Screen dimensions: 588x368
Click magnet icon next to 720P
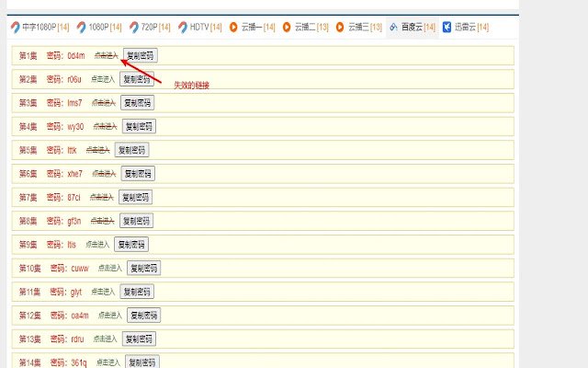tap(134, 27)
